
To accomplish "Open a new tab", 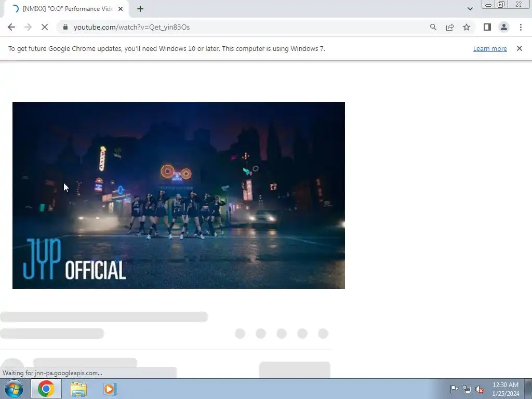I will [x=140, y=9].
